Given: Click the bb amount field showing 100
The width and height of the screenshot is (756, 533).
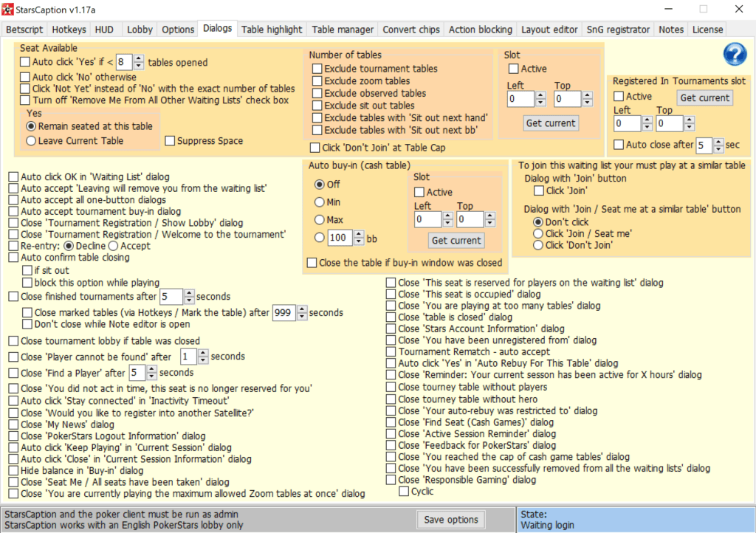Looking at the screenshot, I should click(340, 238).
